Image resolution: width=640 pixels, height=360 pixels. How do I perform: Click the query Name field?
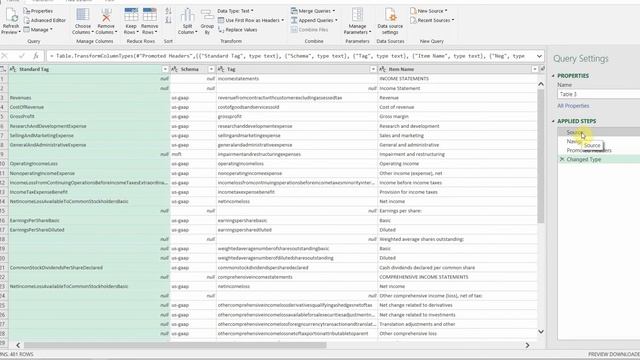point(599,94)
